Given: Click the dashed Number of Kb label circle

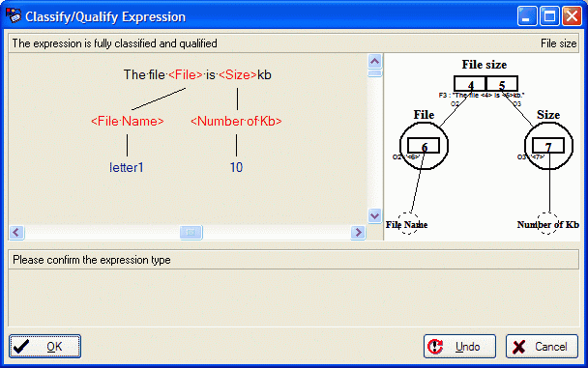Looking at the screenshot, I should click(547, 223).
